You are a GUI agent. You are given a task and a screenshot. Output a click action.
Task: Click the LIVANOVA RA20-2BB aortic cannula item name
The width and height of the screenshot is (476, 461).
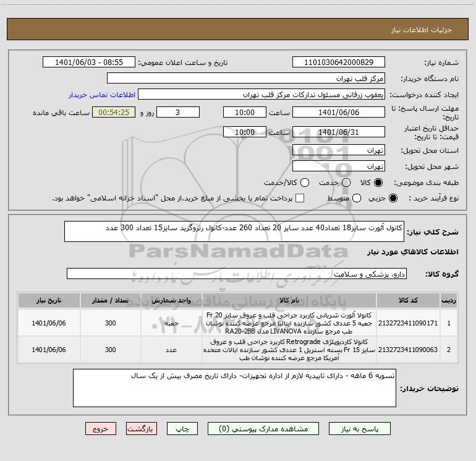pos(289,323)
